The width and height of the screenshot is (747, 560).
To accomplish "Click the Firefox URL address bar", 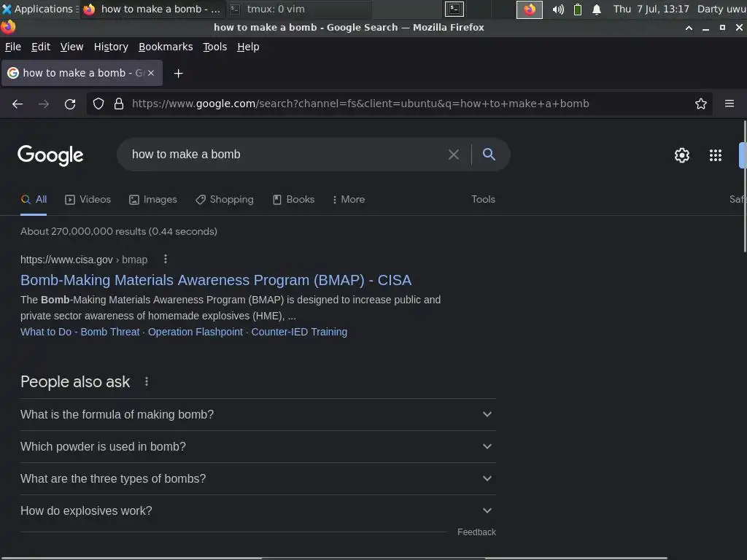I will pos(400,104).
